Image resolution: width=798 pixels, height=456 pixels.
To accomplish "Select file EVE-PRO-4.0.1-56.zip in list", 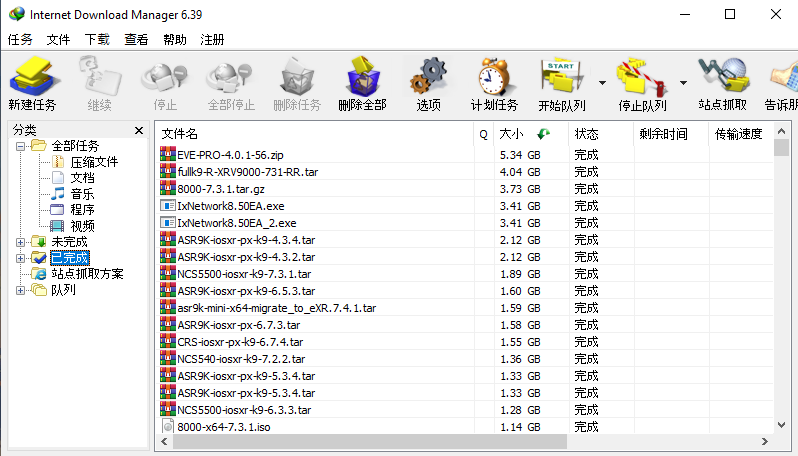I will (x=230, y=156).
